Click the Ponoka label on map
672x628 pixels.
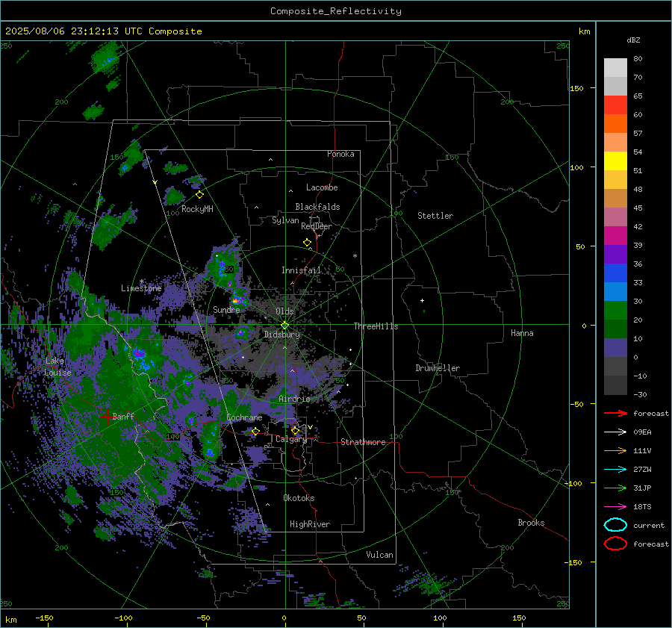[340, 154]
